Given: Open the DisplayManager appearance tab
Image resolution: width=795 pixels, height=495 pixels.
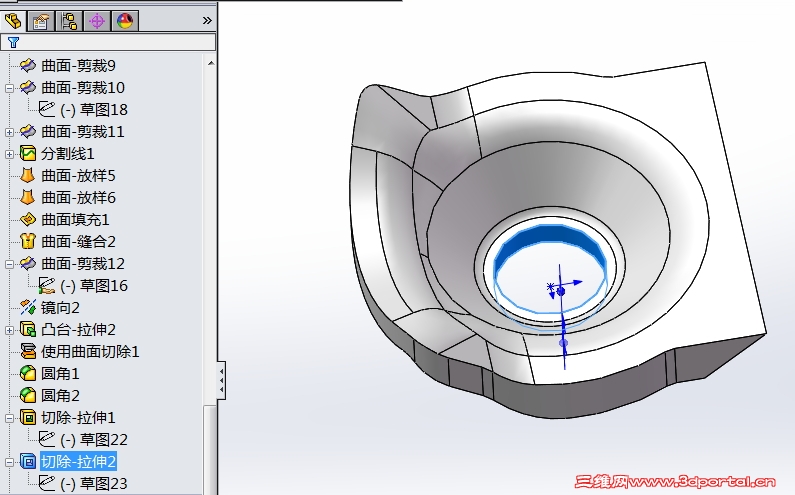Looking at the screenshot, I should 125,21.
